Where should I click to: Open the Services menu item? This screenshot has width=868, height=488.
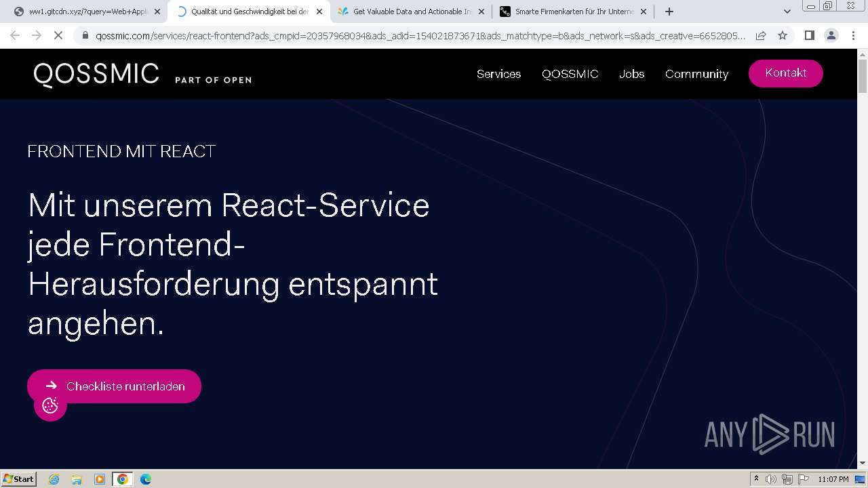tap(498, 74)
